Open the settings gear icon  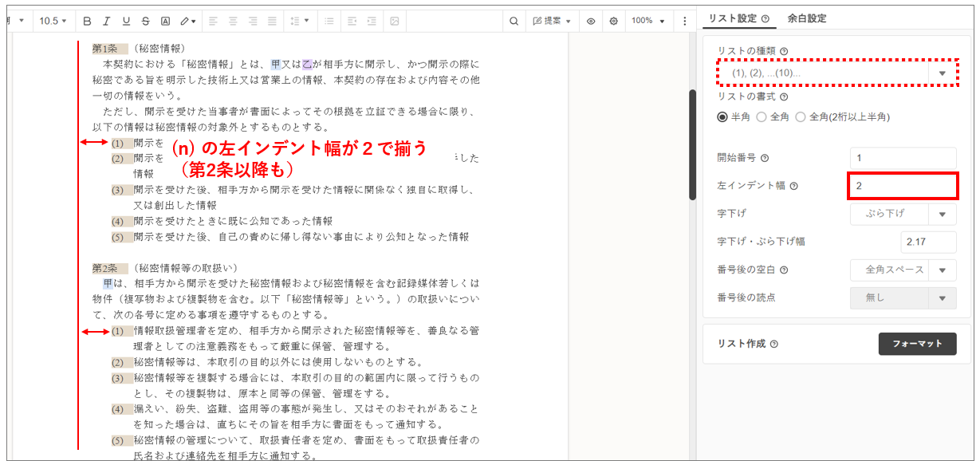(x=613, y=21)
